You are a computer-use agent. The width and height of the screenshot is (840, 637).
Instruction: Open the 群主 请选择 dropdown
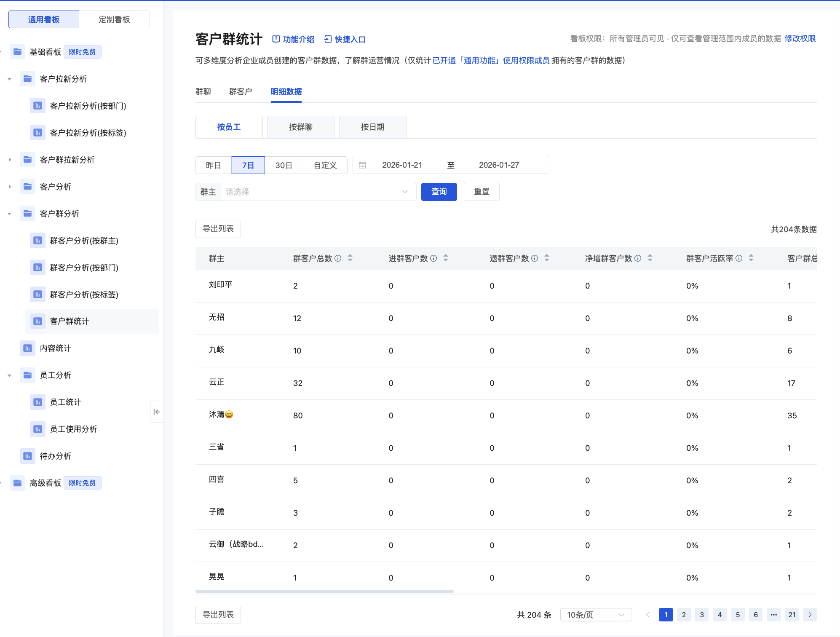point(318,192)
